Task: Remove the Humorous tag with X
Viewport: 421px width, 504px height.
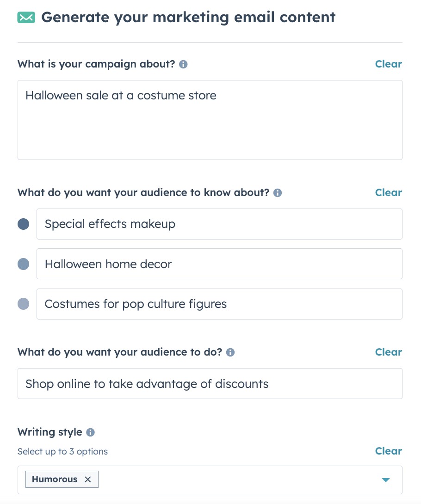Action: [88, 479]
